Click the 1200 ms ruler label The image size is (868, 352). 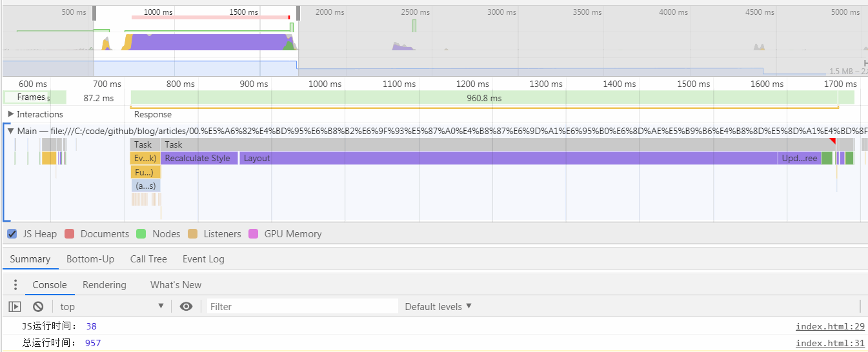coord(472,84)
